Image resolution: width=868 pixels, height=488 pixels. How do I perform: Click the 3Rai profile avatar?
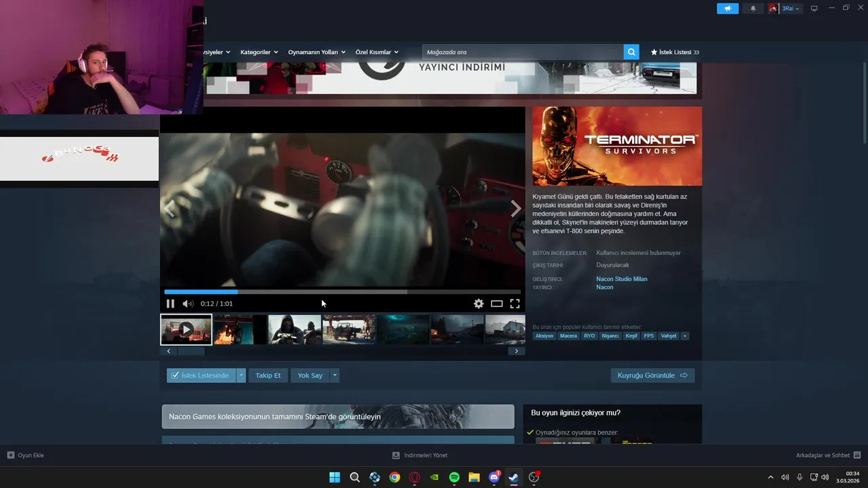pos(773,8)
